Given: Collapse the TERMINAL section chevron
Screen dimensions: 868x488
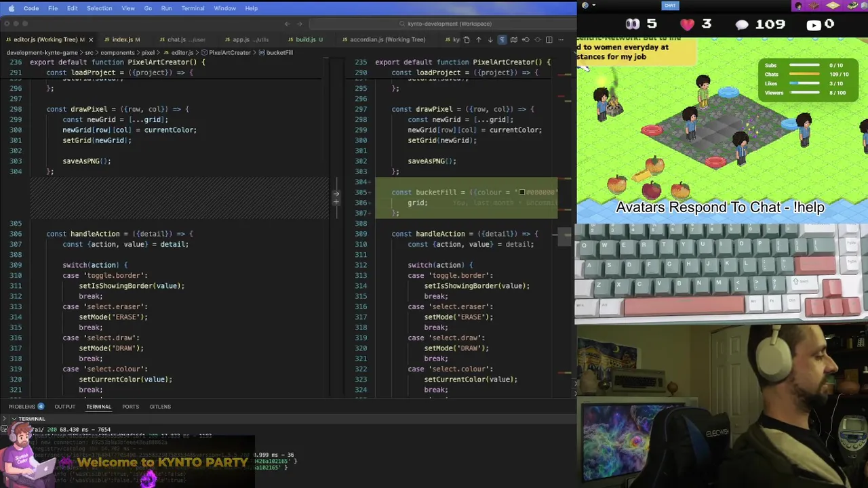Looking at the screenshot, I should (x=13, y=419).
